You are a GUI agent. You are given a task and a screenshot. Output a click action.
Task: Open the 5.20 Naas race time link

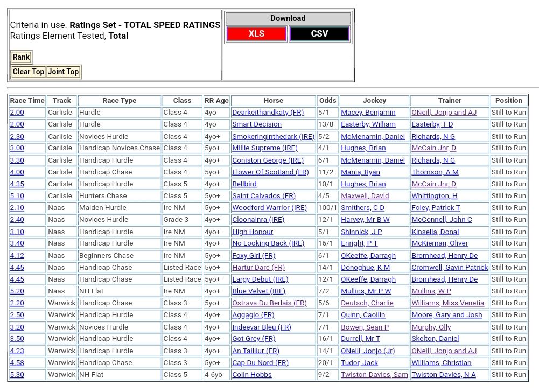coord(17,291)
